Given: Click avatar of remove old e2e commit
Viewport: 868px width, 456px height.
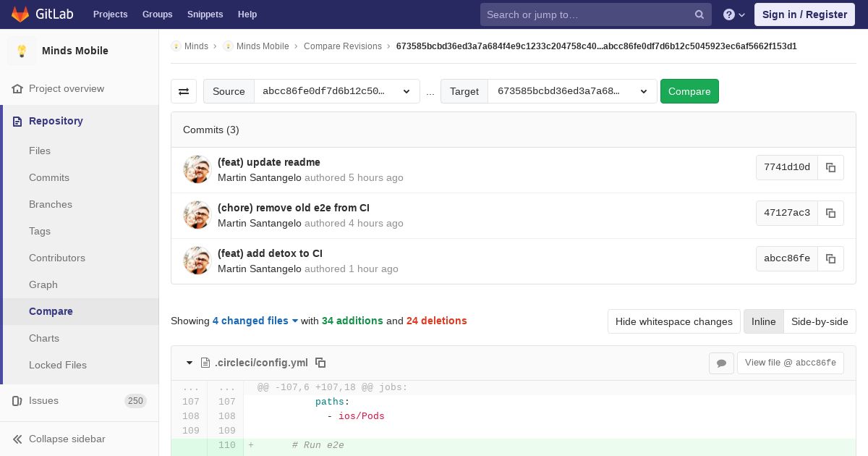Looking at the screenshot, I should point(197,215).
